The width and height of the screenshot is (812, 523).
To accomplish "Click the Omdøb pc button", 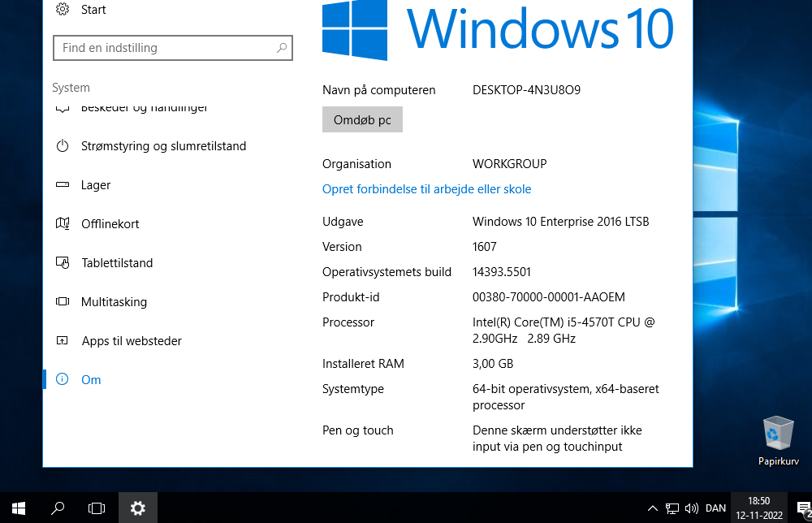I will [x=362, y=119].
